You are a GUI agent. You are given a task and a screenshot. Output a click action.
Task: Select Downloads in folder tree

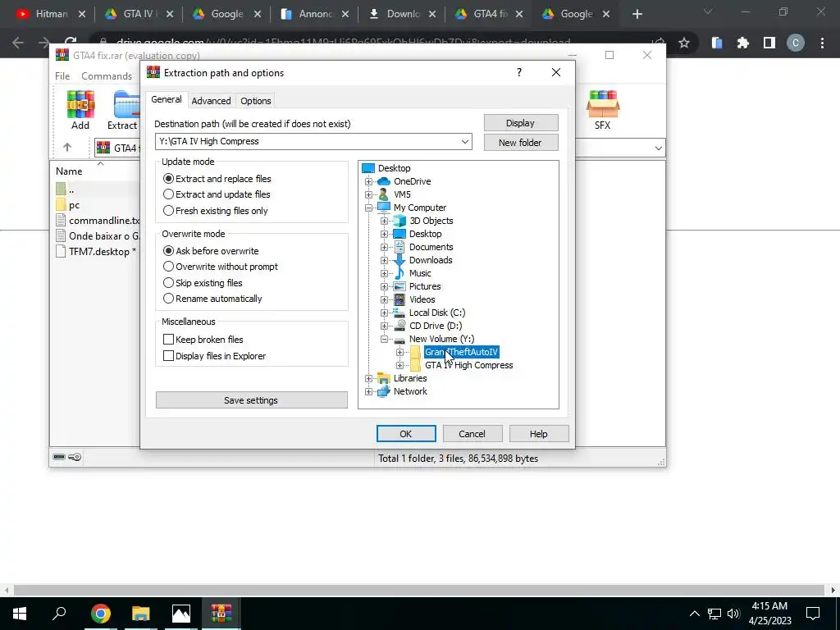point(430,260)
